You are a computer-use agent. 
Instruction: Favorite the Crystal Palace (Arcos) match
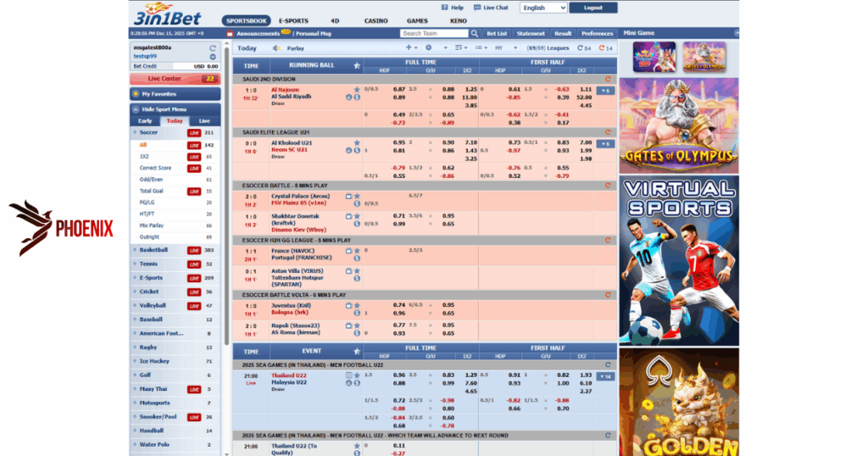pos(357,196)
